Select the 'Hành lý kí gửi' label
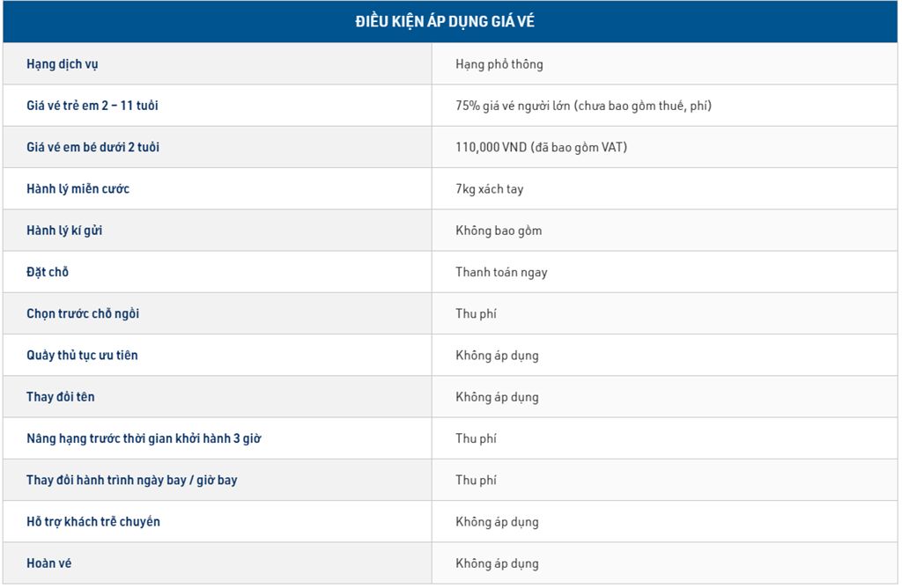Viewport: 902px width, 588px height. 64,231
